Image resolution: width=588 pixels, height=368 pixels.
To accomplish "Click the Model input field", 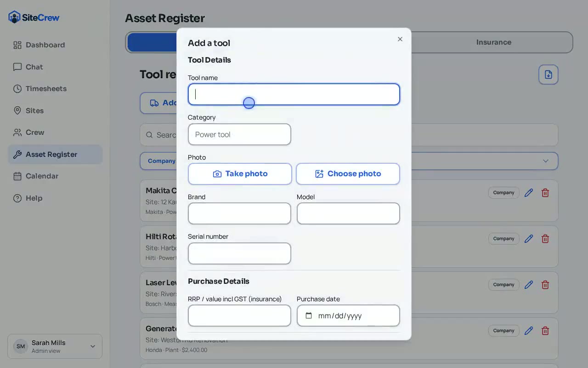I will pos(348,213).
